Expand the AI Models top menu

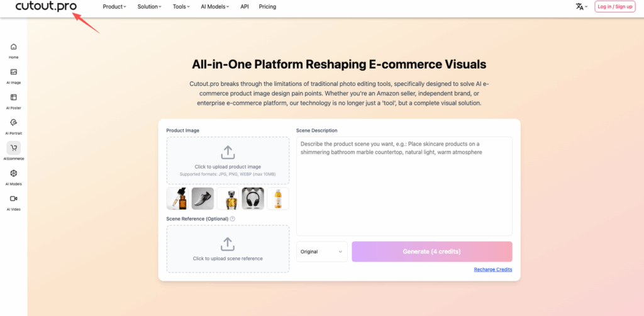click(215, 6)
